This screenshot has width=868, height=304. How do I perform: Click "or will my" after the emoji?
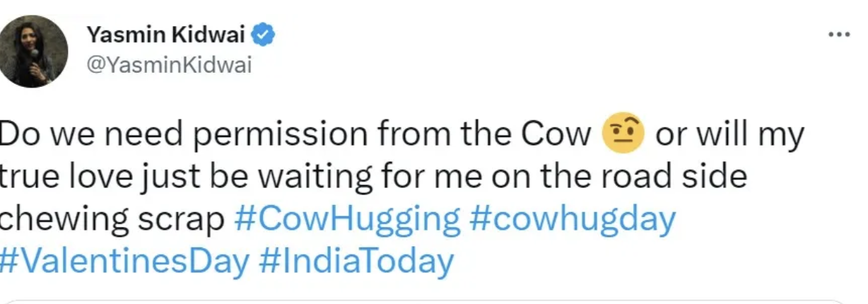click(x=730, y=134)
